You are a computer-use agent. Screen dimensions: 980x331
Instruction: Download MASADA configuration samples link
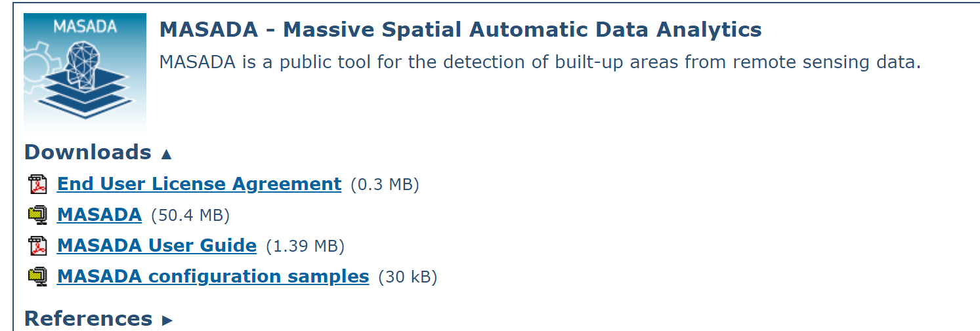(213, 277)
